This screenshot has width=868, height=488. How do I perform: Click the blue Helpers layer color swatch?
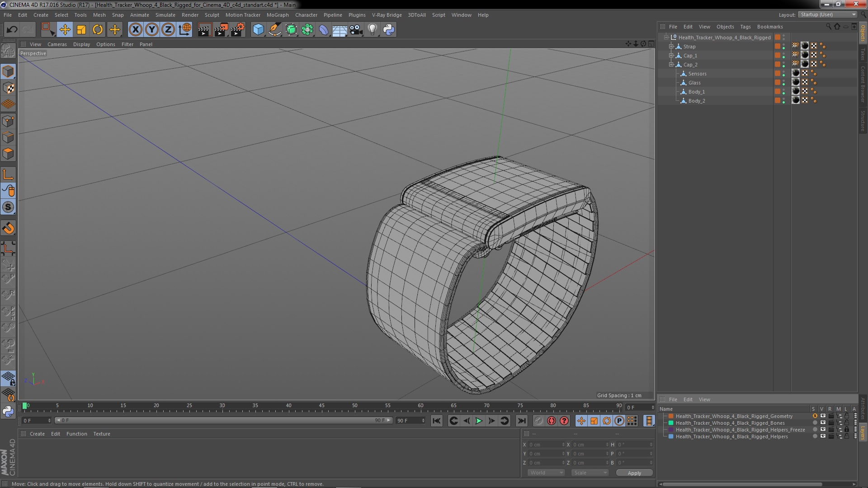click(671, 436)
